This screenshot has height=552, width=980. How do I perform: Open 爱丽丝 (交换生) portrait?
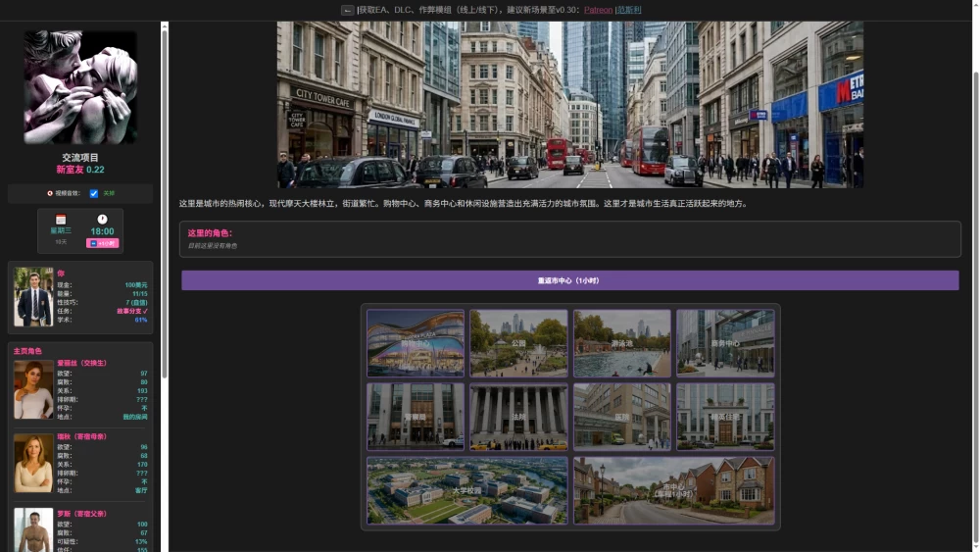click(x=33, y=389)
